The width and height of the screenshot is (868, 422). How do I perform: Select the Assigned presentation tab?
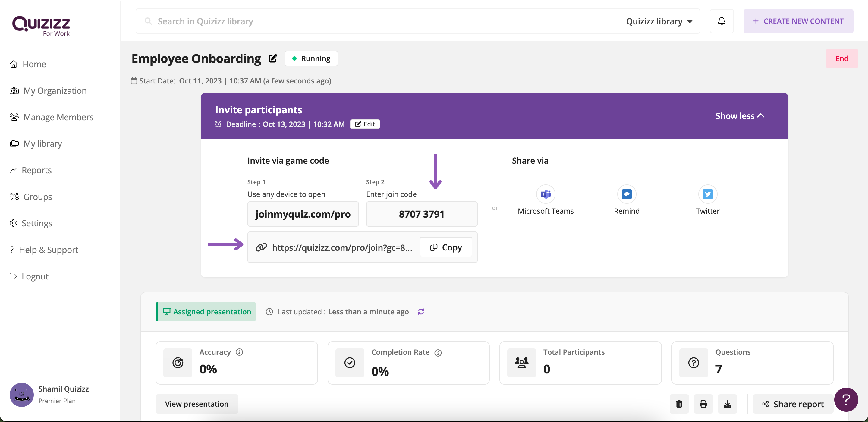tap(206, 312)
